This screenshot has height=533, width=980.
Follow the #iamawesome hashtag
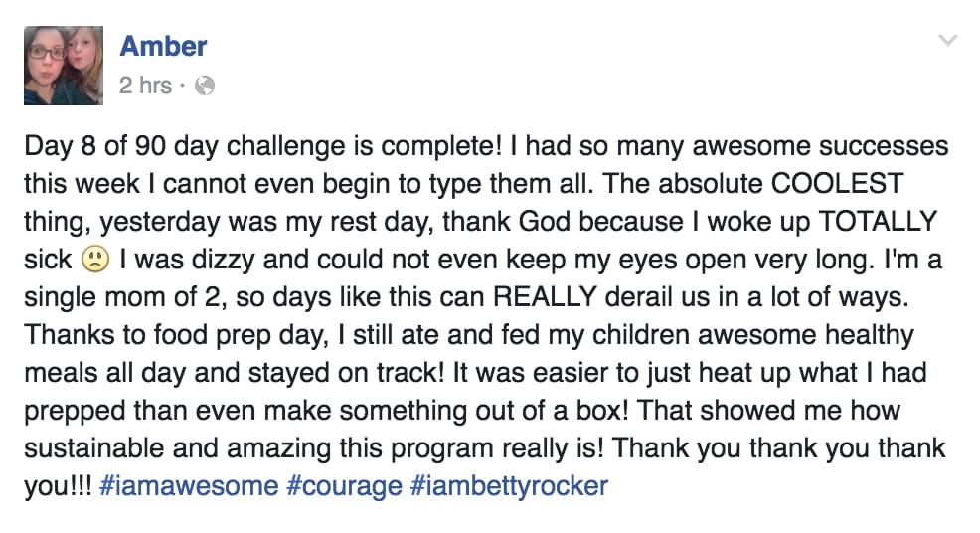pyautogui.click(x=188, y=486)
